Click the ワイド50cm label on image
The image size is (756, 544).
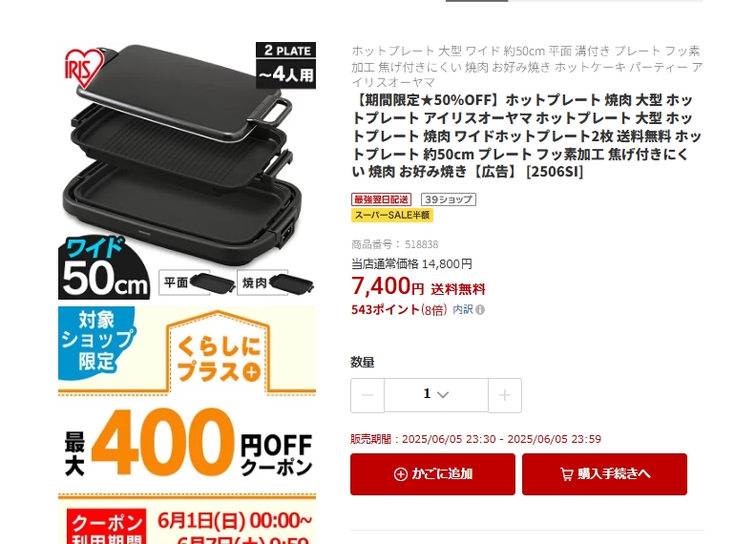104,267
